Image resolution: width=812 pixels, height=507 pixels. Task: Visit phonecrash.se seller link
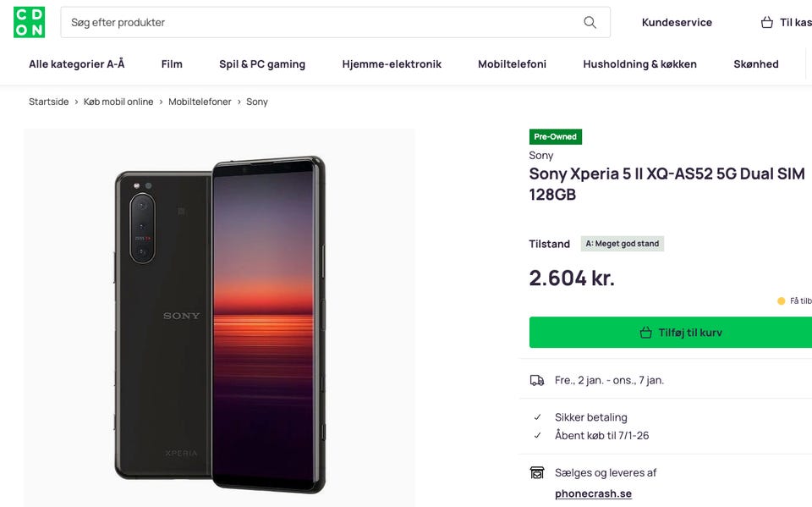tap(593, 493)
